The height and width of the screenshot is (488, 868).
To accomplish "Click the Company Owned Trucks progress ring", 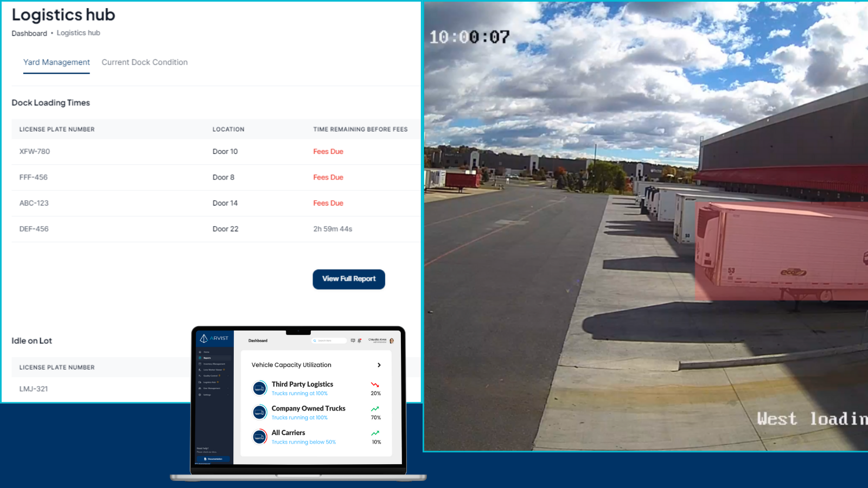I will [259, 412].
